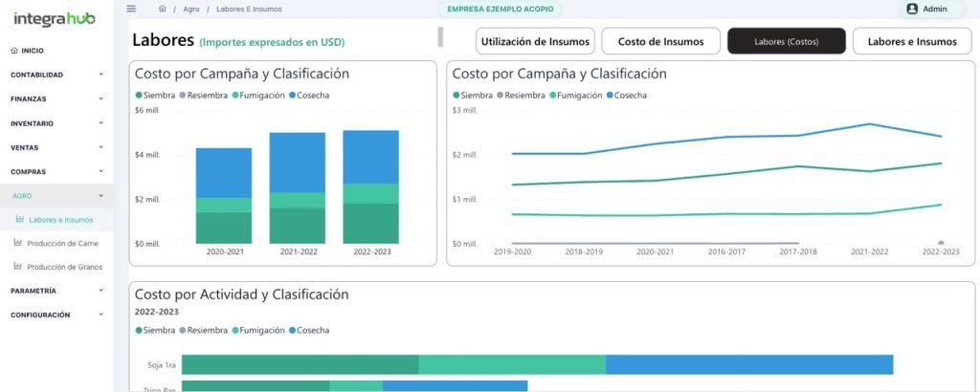This screenshot has width=980, height=392.
Task: Click the Inicio home icon in sidebar
Action: [13, 50]
